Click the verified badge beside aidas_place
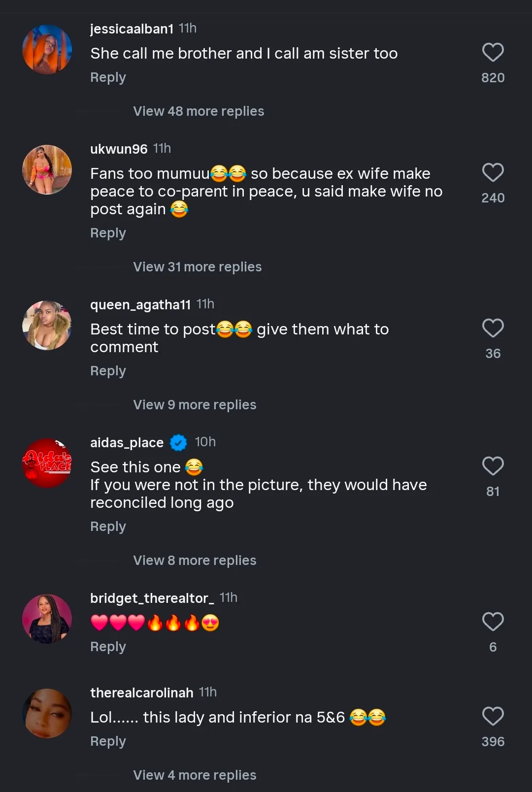The height and width of the screenshot is (792, 532). pyautogui.click(x=178, y=443)
